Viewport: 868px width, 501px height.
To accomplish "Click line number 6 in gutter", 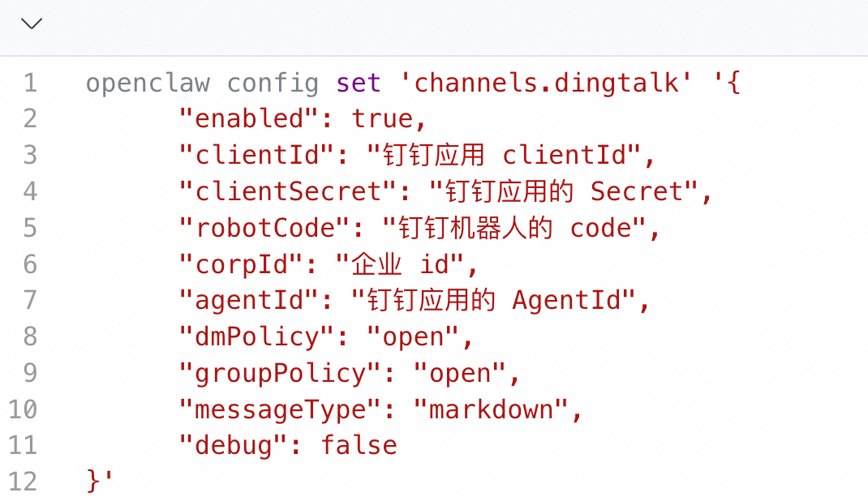I will point(31,264).
